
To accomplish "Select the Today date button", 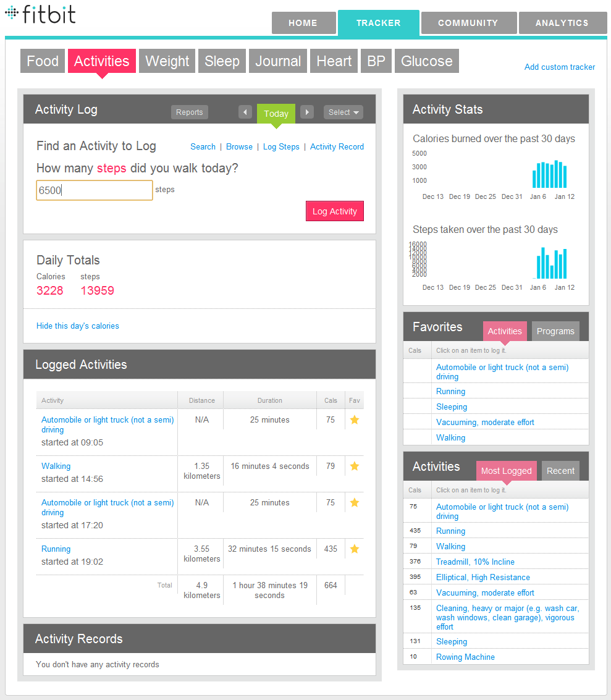I will point(276,114).
